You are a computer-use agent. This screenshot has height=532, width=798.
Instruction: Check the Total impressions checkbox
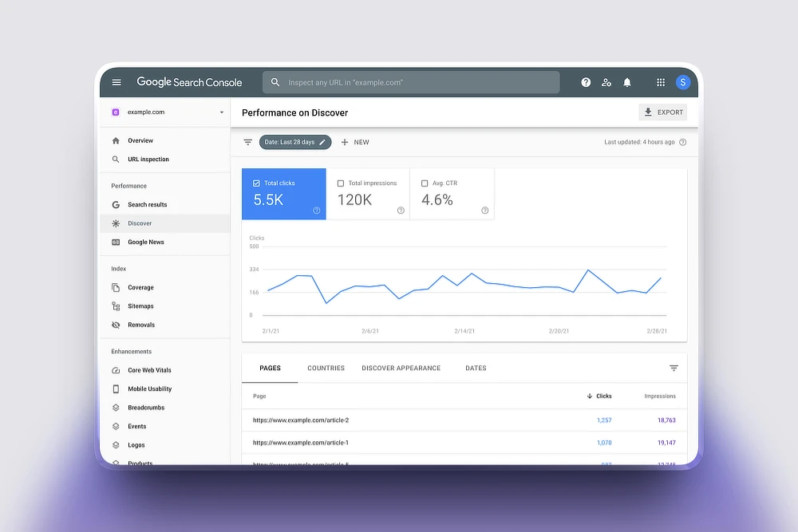pyautogui.click(x=341, y=183)
